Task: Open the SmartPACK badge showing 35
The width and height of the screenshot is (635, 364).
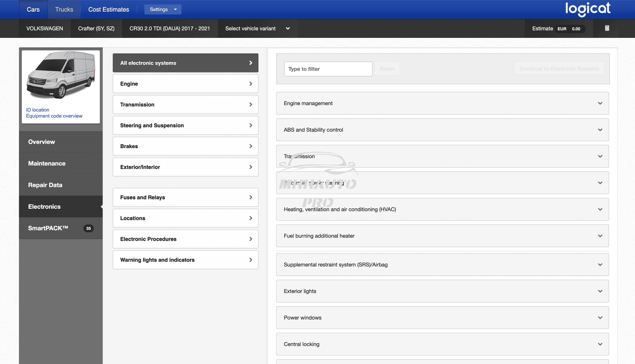Action: click(x=88, y=228)
